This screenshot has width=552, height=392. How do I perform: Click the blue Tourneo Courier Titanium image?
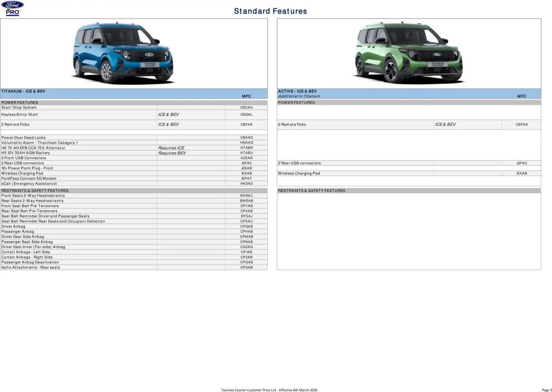(x=123, y=53)
